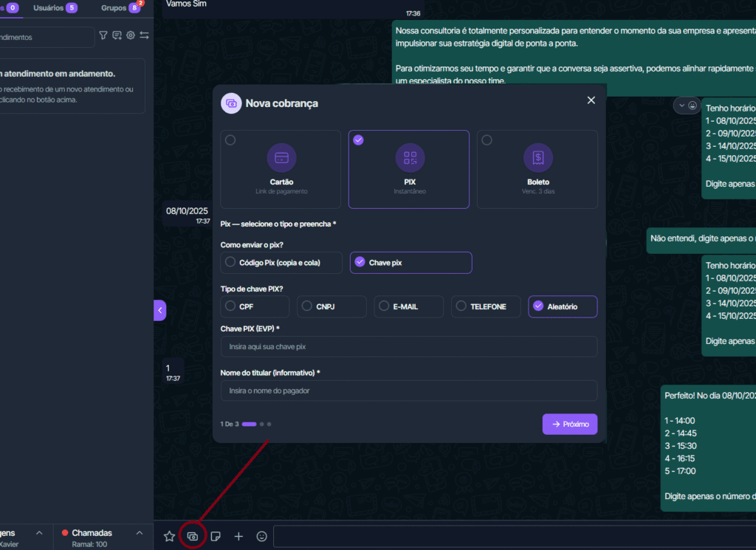Expand the Chamadas panel chevron

click(x=140, y=533)
